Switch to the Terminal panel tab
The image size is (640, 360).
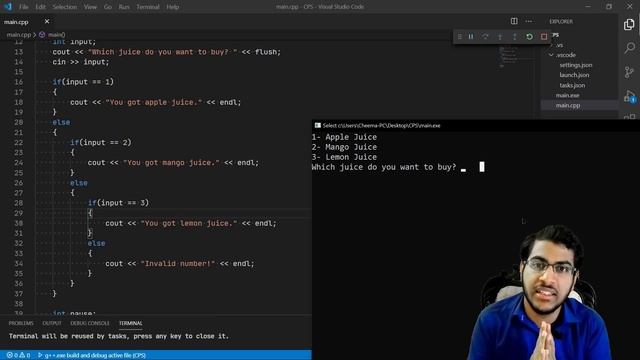(x=131, y=323)
